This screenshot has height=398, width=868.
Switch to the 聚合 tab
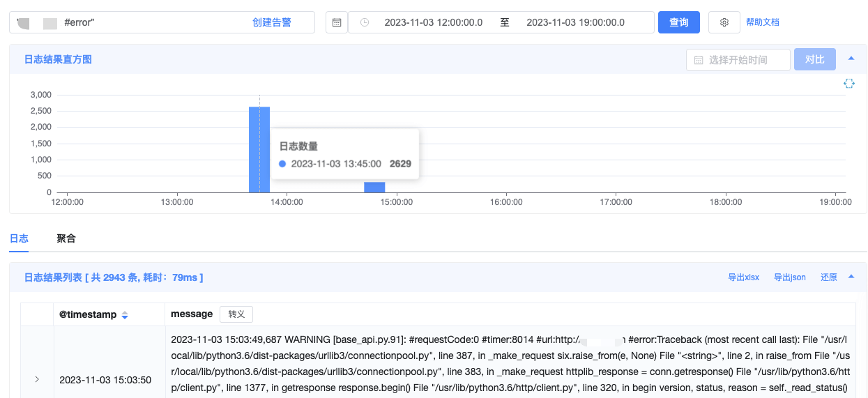point(66,238)
